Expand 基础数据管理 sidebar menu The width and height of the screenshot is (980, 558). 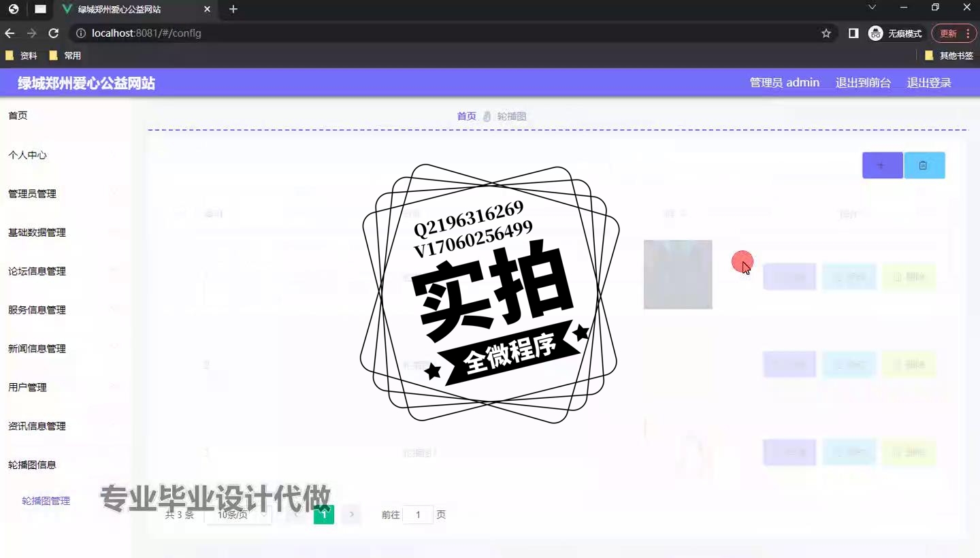click(x=65, y=233)
